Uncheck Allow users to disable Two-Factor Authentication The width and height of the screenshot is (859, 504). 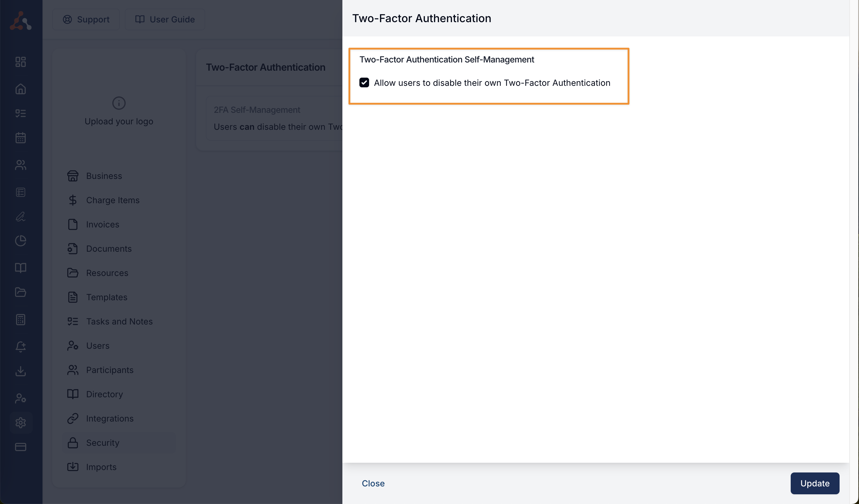coord(364,83)
